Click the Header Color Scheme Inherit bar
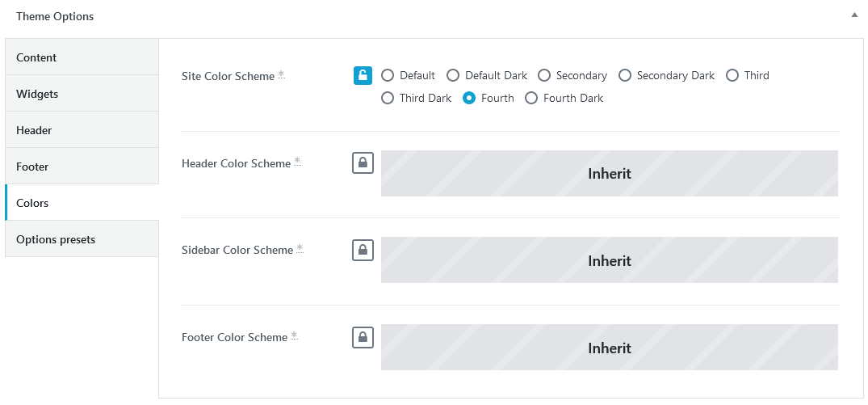The image size is (868, 405). coord(609,174)
